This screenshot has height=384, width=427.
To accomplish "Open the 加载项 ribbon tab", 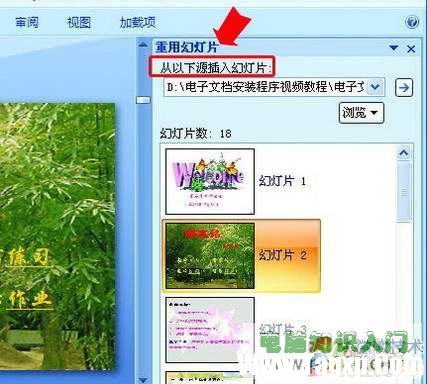I will (138, 23).
